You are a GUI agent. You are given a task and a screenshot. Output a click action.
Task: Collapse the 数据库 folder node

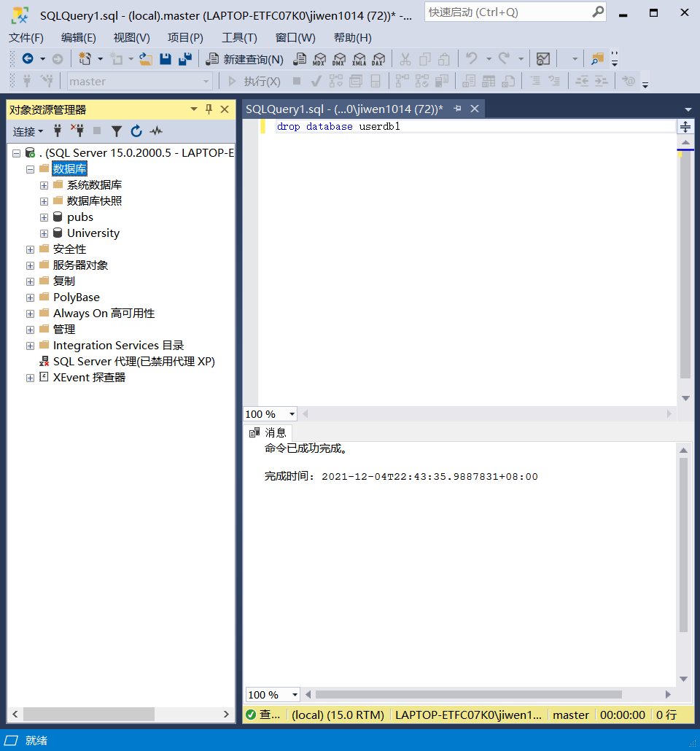[x=30, y=169]
